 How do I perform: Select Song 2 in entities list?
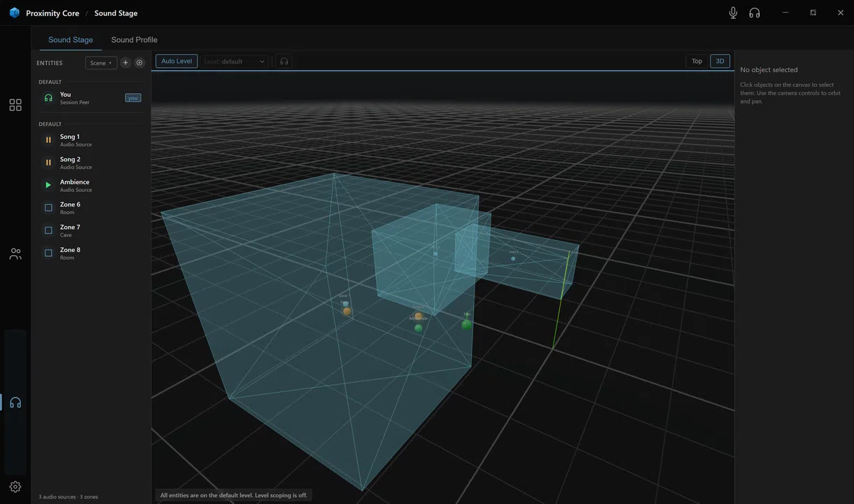tap(91, 162)
